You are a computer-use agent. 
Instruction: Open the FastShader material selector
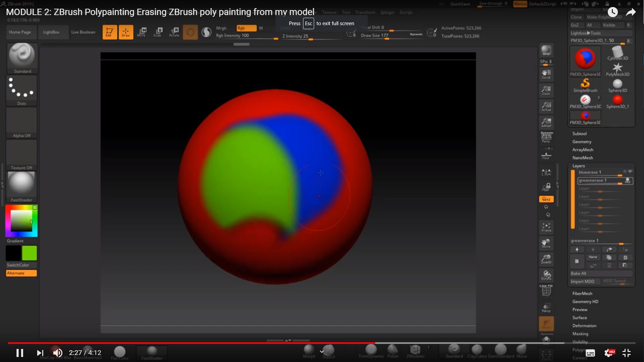(x=22, y=187)
